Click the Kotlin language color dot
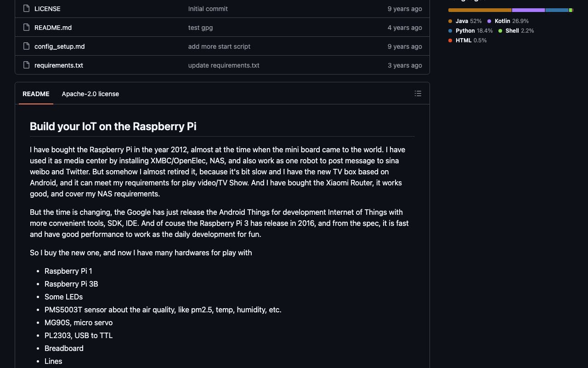Screen dimensions: 588x368 489,21
